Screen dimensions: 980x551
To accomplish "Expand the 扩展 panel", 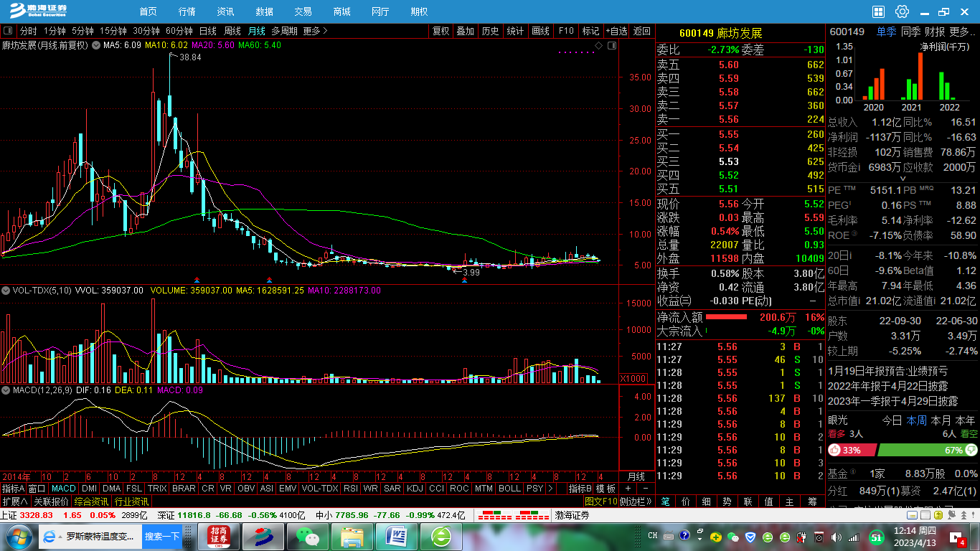I will tap(14, 501).
